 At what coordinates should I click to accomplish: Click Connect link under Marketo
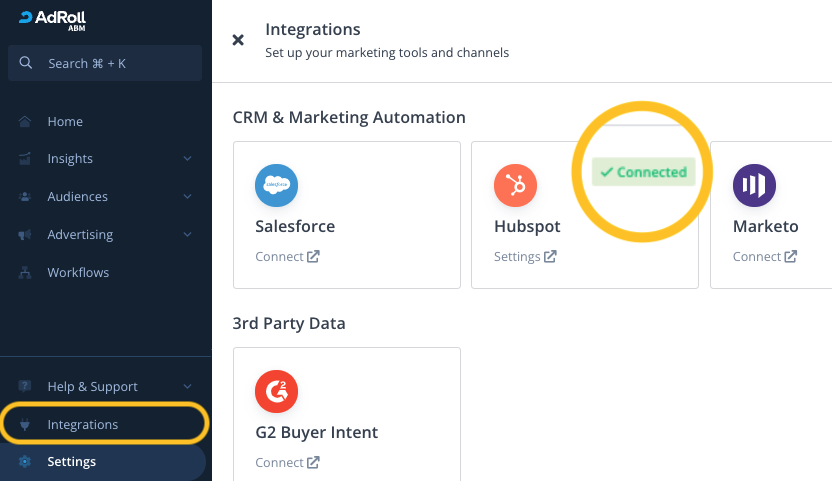pos(764,257)
